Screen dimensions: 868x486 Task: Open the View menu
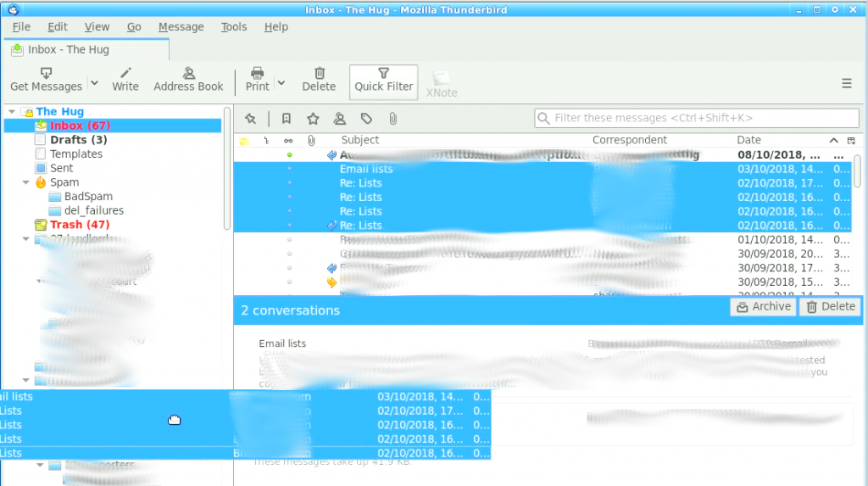point(97,26)
